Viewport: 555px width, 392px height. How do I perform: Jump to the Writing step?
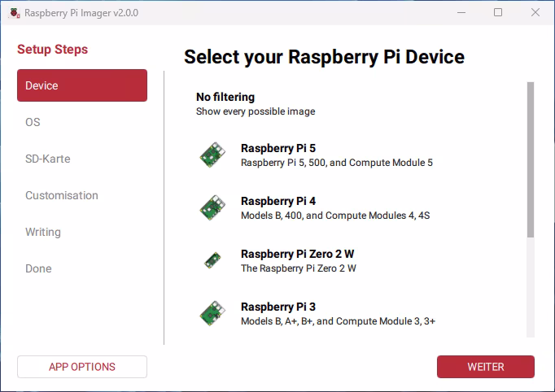click(43, 232)
